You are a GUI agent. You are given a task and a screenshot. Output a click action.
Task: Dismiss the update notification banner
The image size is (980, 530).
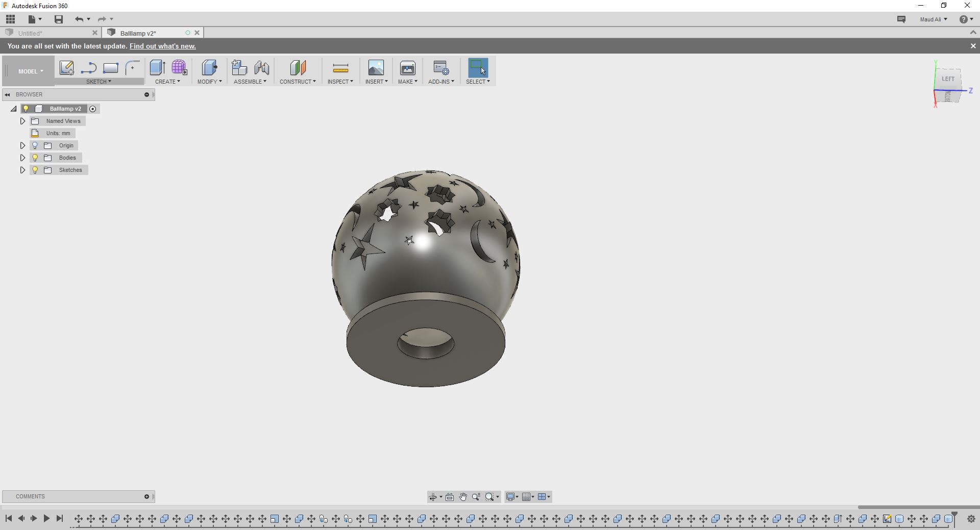(x=973, y=46)
